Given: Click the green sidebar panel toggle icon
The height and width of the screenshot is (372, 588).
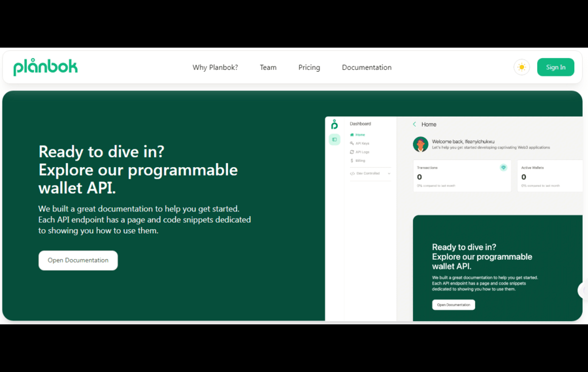Looking at the screenshot, I should pos(335,140).
